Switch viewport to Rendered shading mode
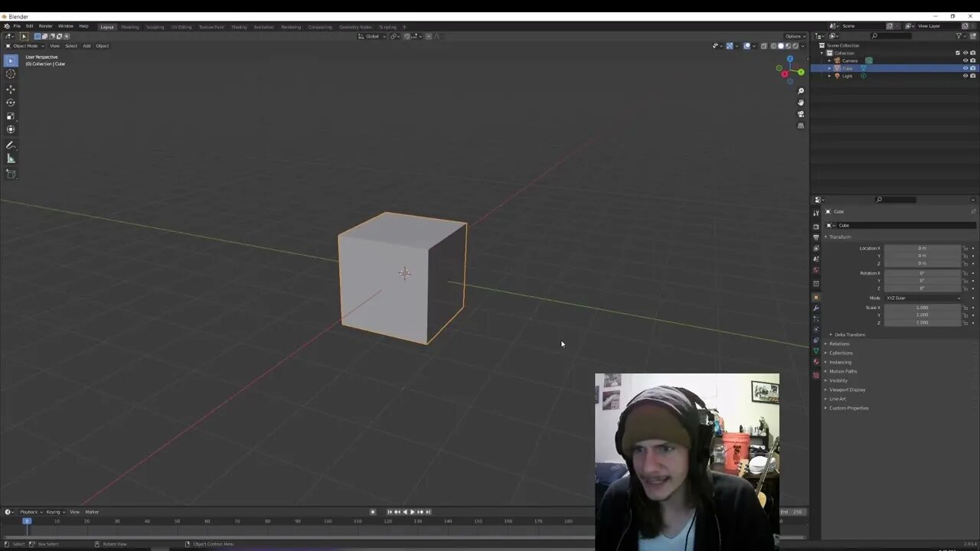This screenshot has width=980, height=551. [x=795, y=46]
